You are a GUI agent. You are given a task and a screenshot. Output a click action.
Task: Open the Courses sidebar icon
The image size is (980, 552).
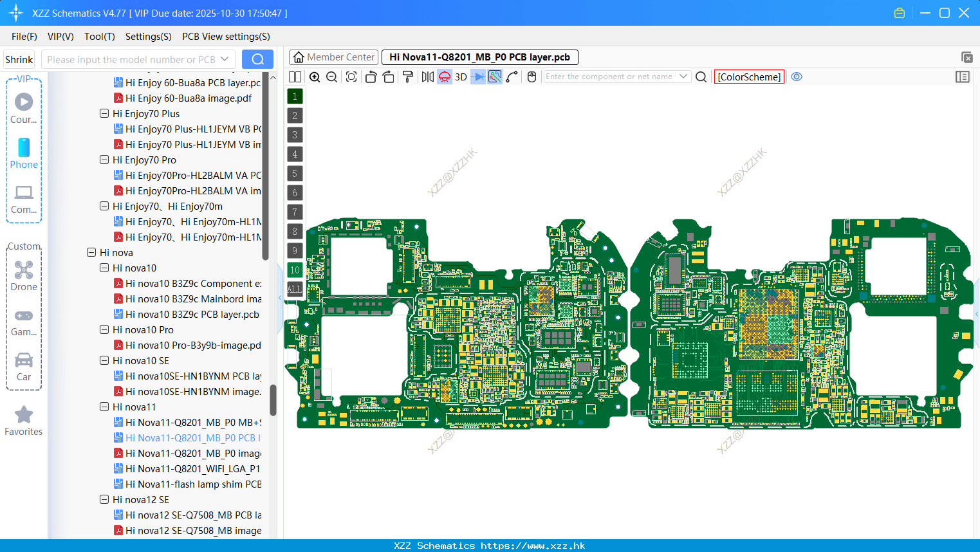point(24,108)
